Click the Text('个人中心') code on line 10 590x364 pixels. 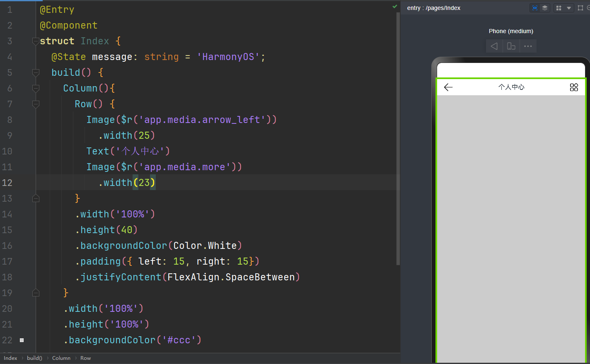[x=128, y=151]
